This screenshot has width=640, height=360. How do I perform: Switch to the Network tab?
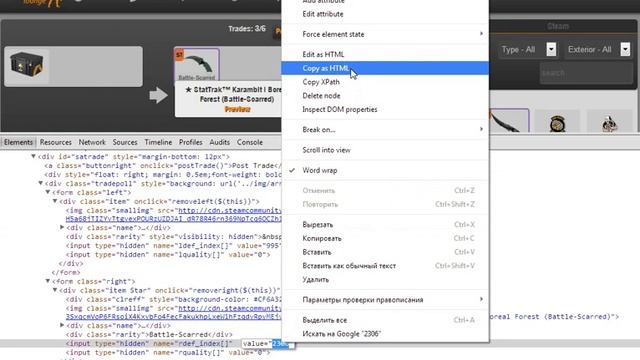(92, 142)
